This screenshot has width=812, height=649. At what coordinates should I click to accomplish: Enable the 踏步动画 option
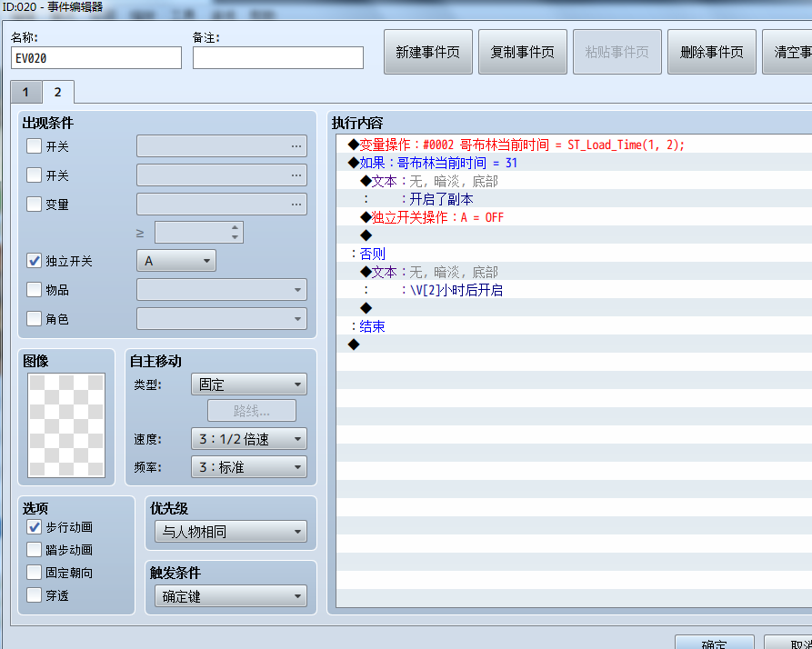[x=35, y=550]
